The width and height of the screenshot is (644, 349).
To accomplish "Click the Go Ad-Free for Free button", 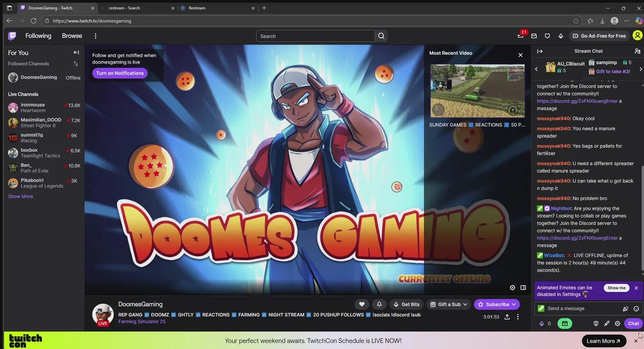I will (599, 36).
